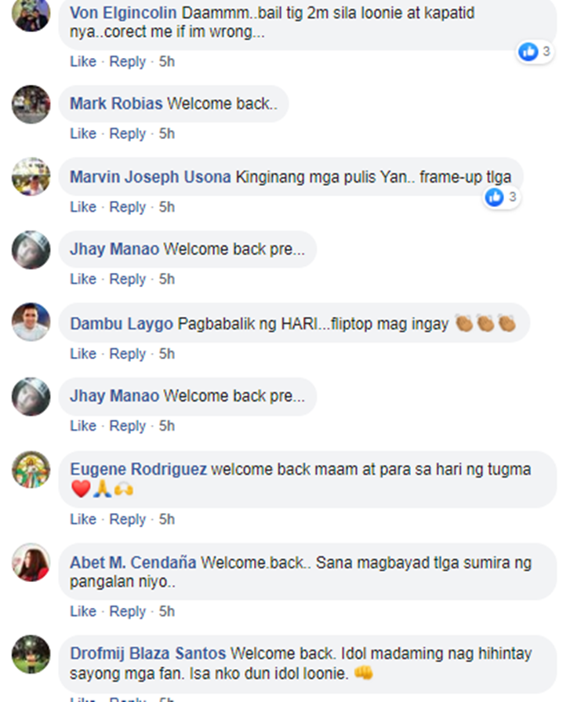
Task: Open Eugene Rodriguez's profile avatar
Action: tap(31, 470)
